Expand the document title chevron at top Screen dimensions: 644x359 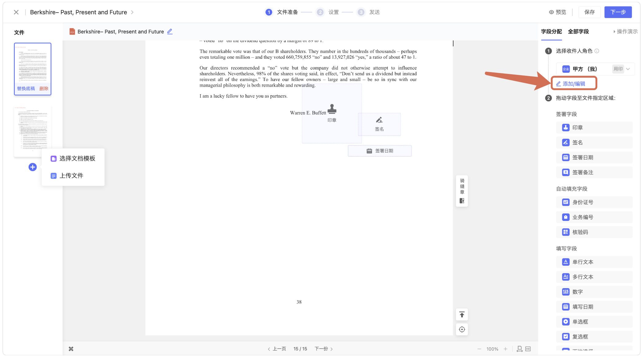click(132, 12)
